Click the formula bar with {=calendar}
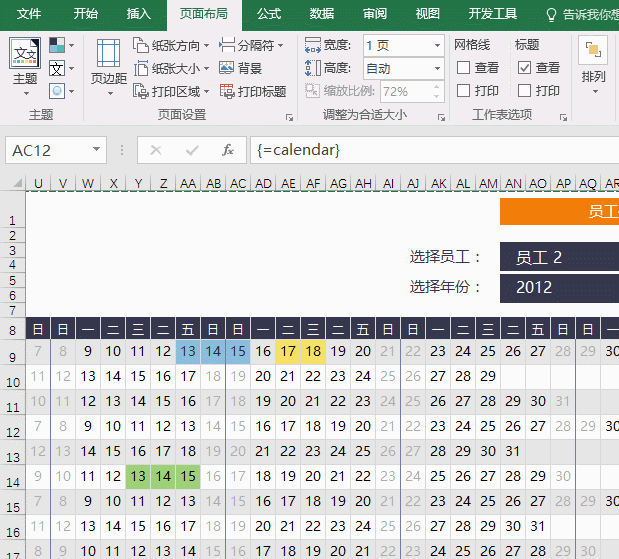The width and height of the screenshot is (619, 559). pos(434,150)
